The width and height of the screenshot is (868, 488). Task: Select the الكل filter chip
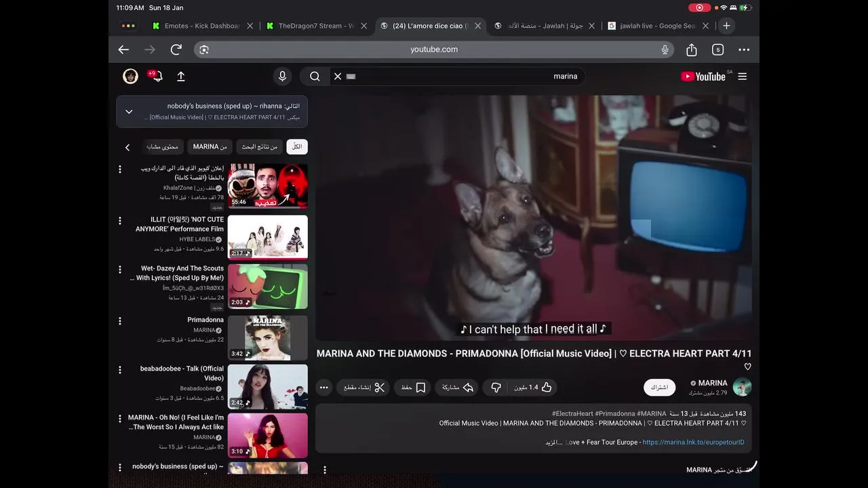coord(297,147)
